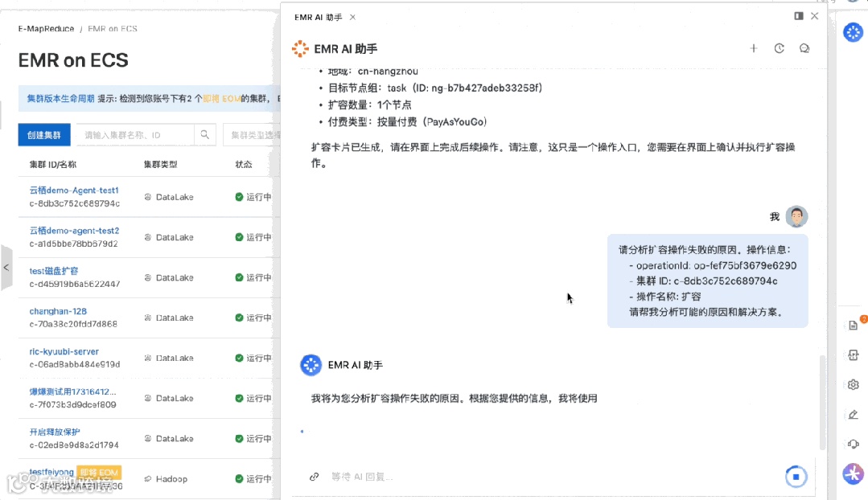
Task: Open the blue AI assistant sidebar icon
Action: [x=853, y=32]
